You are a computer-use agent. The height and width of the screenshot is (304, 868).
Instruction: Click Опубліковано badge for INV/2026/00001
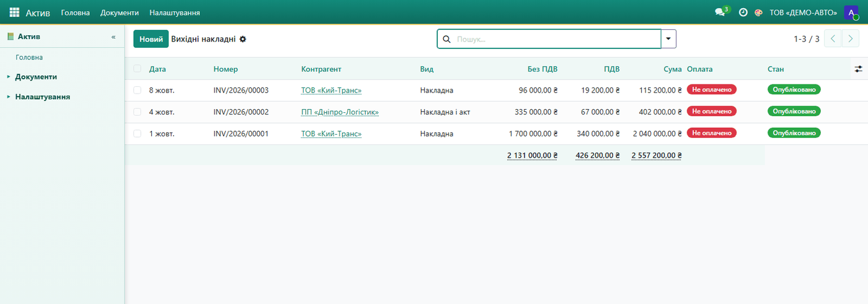click(x=794, y=133)
